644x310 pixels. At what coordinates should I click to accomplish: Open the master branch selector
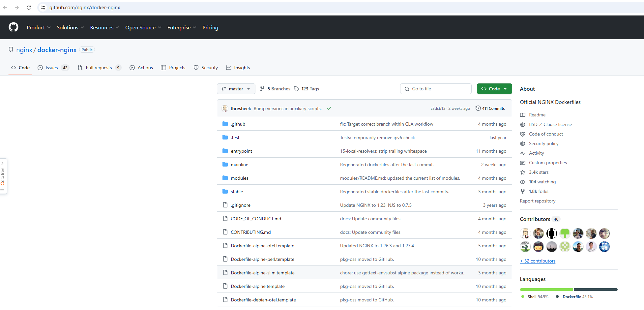click(236, 89)
